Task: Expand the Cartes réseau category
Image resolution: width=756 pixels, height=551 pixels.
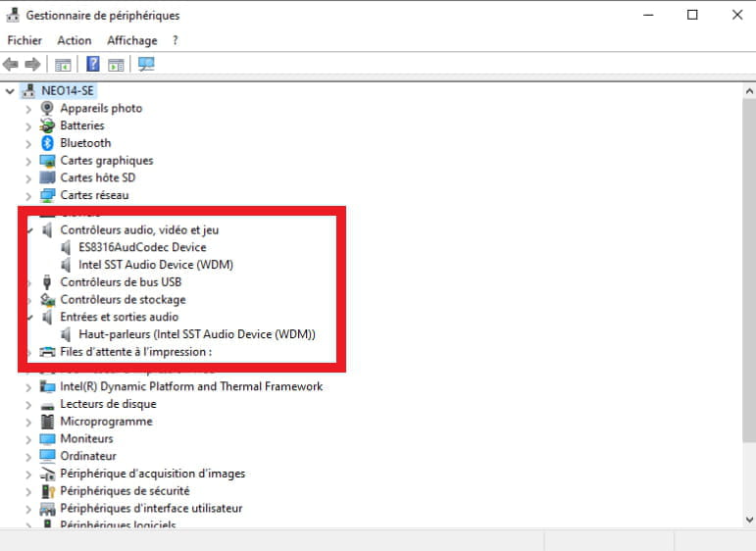Action: 28,196
